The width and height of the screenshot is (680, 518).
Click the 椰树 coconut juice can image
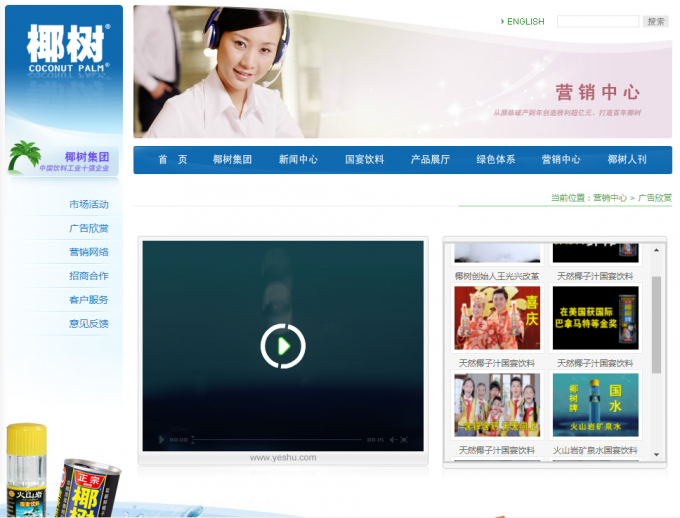tap(89, 488)
